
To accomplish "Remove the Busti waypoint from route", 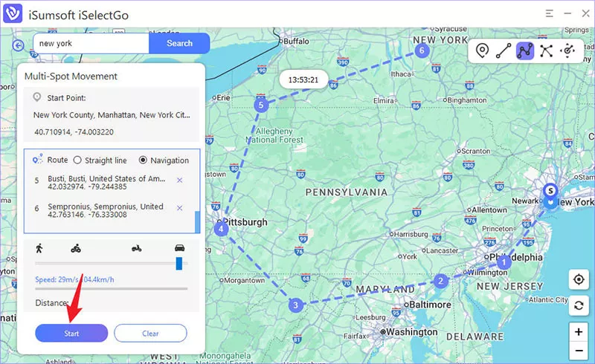I will pyautogui.click(x=179, y=180).
